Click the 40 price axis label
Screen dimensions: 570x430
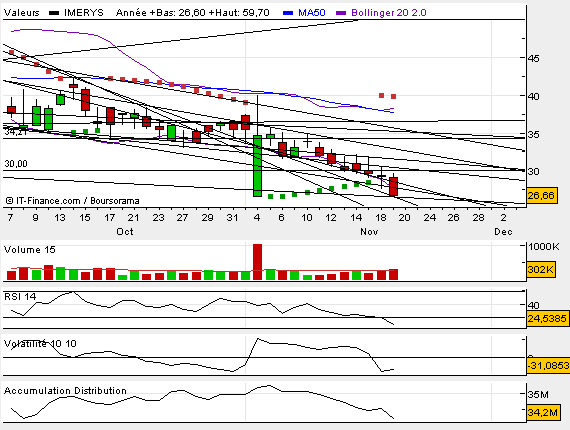(x=534, y=96)
